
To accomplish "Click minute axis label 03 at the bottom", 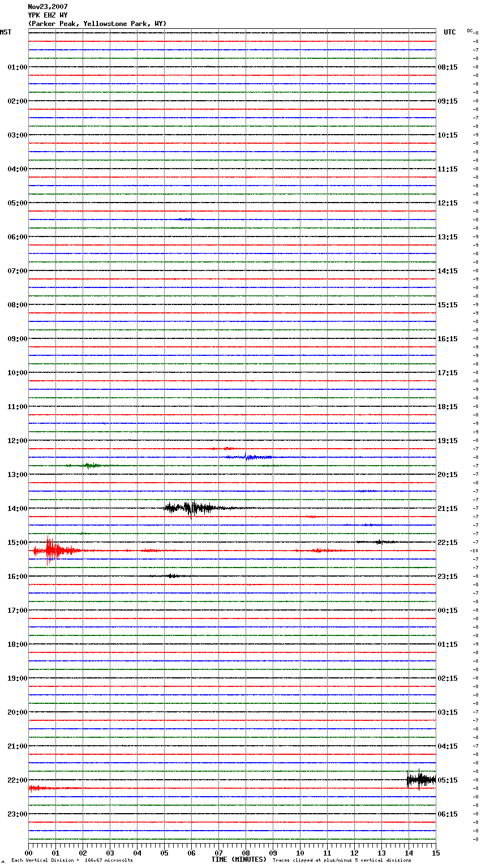I will pos(110,853).
